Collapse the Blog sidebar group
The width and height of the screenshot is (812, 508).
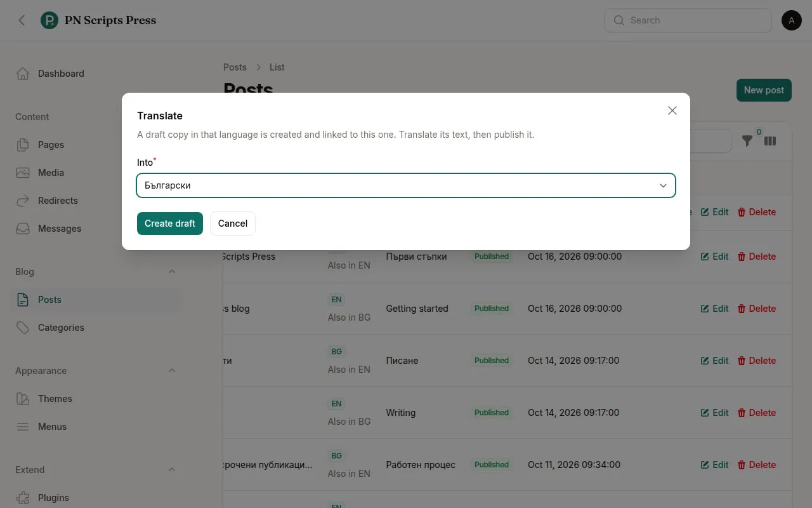click(x=172, y=272)
